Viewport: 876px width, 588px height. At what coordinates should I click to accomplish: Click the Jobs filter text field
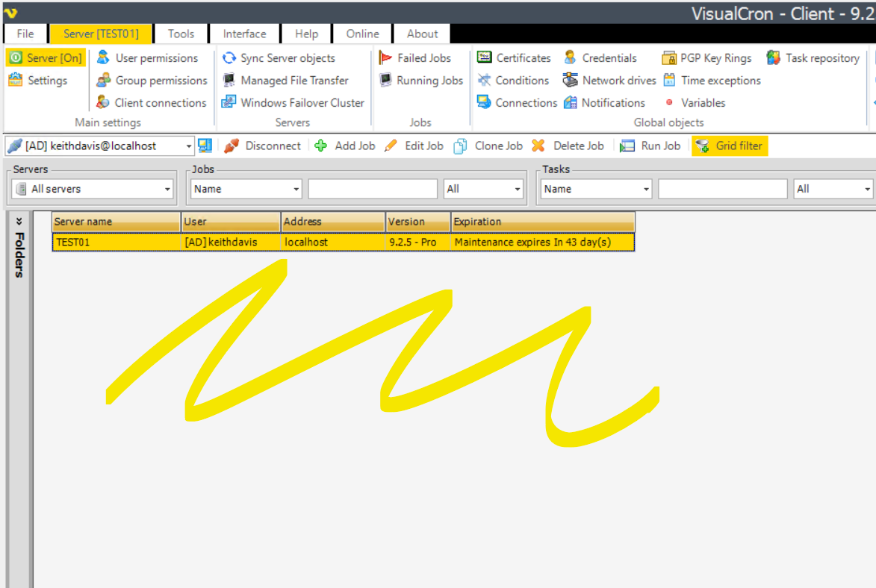pyautogui.click(x=373, y=189)
